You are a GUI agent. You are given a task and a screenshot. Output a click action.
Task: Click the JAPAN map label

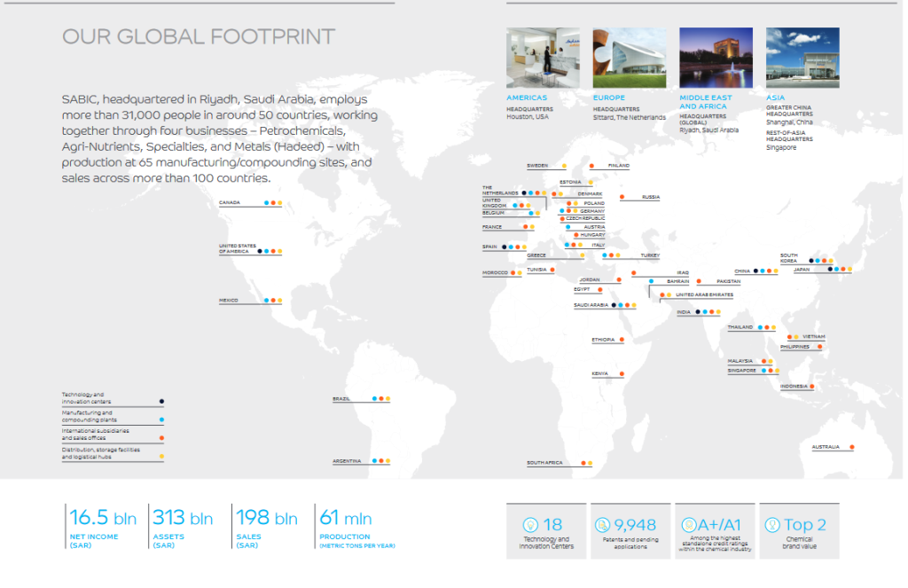(802, 270)
